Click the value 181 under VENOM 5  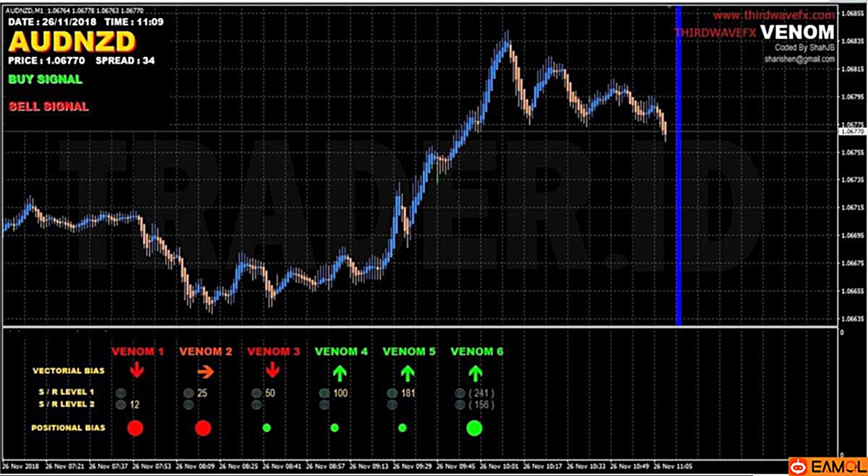pyautogui.click(x=408, y=394)
